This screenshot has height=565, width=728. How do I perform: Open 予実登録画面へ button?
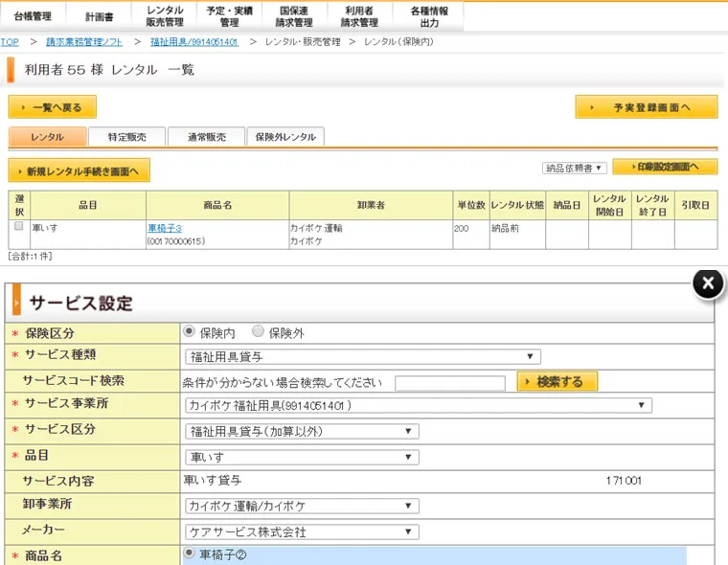(646, 107)
